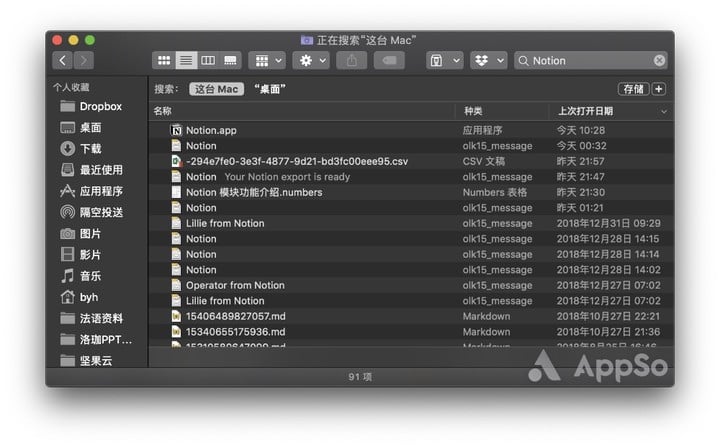Screen dimensions: 720x447
Task: Select Notion 模块功能介绍.numbers file name
Action: (x=254, y=192)
